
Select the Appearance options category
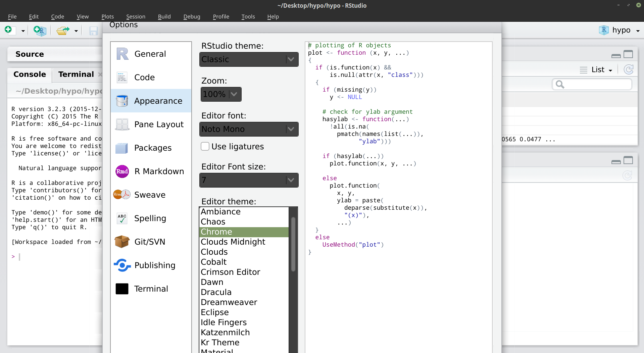click(151, 101)
